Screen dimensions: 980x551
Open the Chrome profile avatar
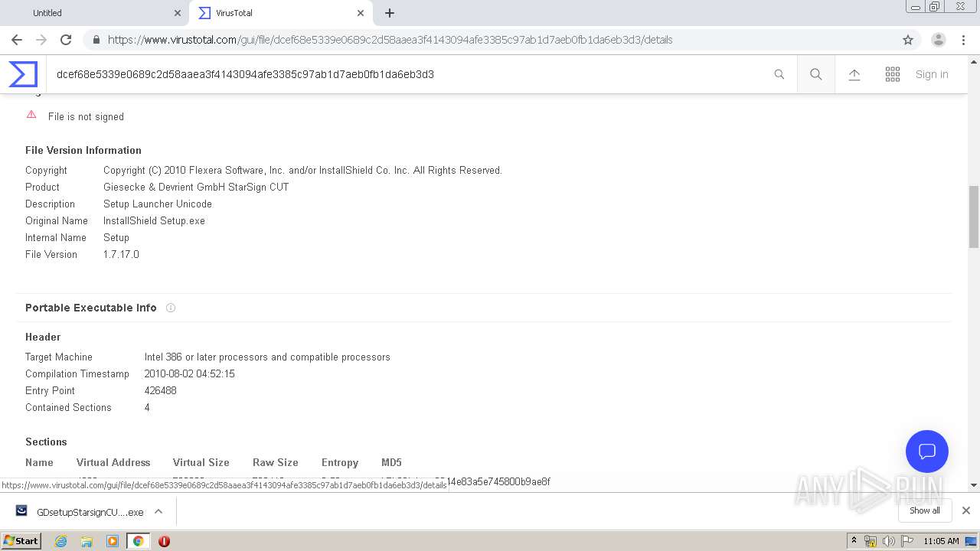click(x=939, y=40)
